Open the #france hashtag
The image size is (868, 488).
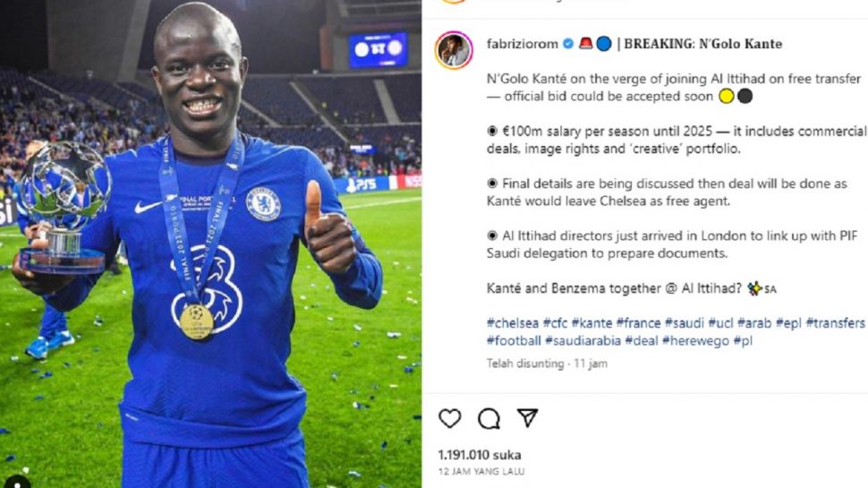[x=638, y=323]
